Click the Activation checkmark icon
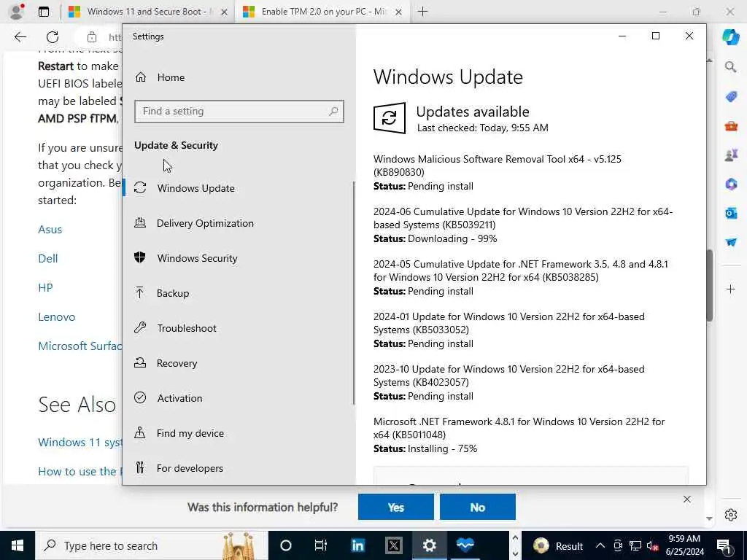This screenshot has height=560, width=747. point(140,397)
